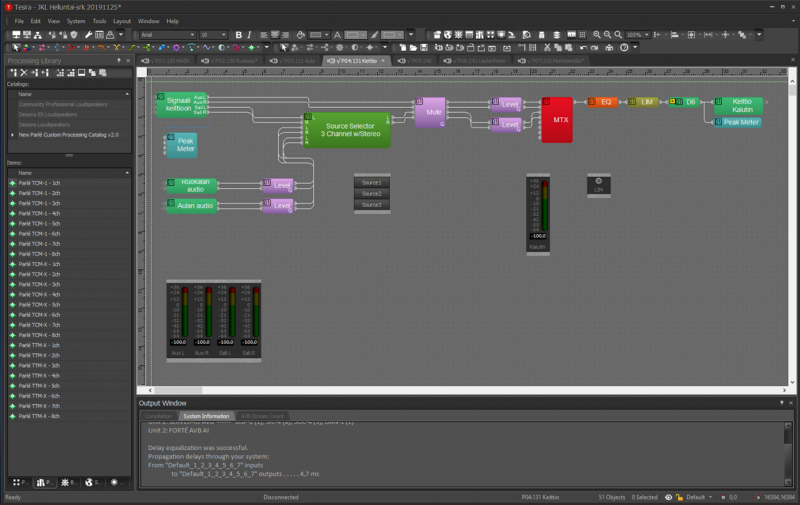Select Parlé TCM-1 - 4ch item
The width and height of the screenshot is (800, 505).
40,214
